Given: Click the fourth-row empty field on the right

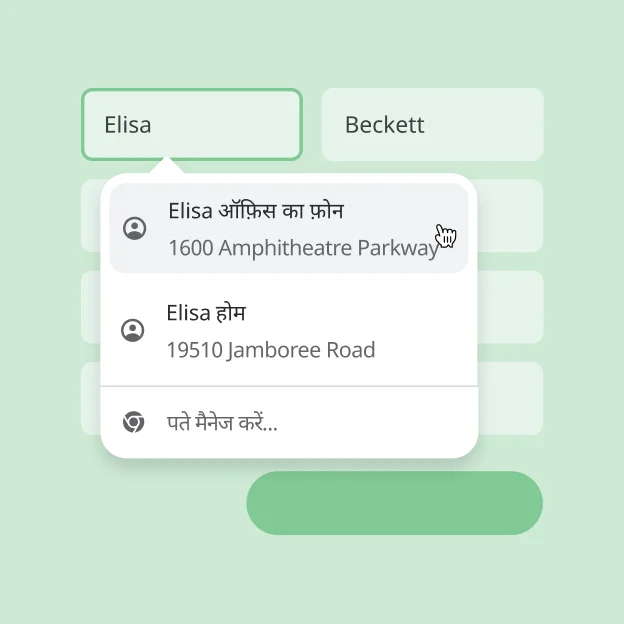Looking at the screenshot, I should (x=512, y=398).
